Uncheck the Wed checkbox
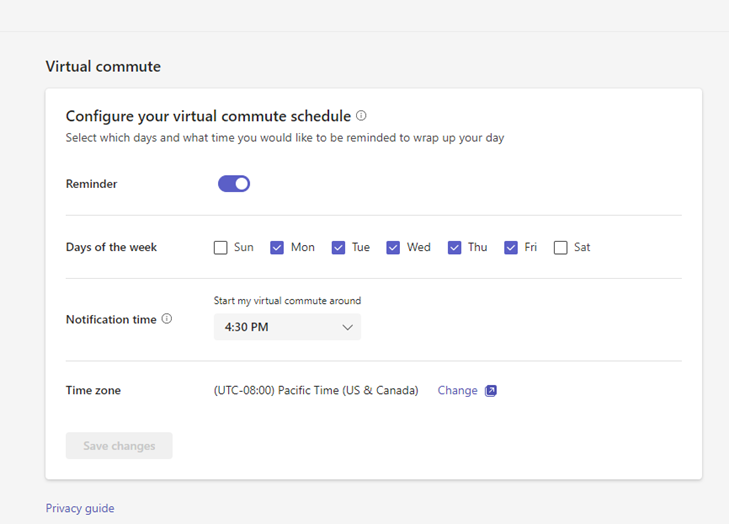Screen dimensions: 729x524 (393, 247)
